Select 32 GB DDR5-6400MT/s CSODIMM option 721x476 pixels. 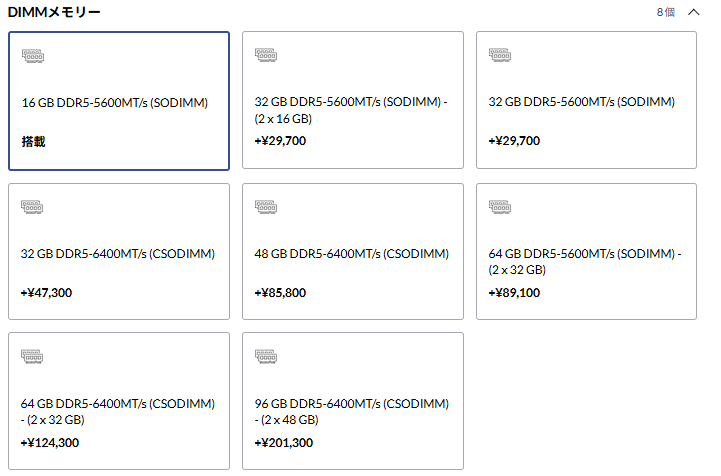[118, 253]
